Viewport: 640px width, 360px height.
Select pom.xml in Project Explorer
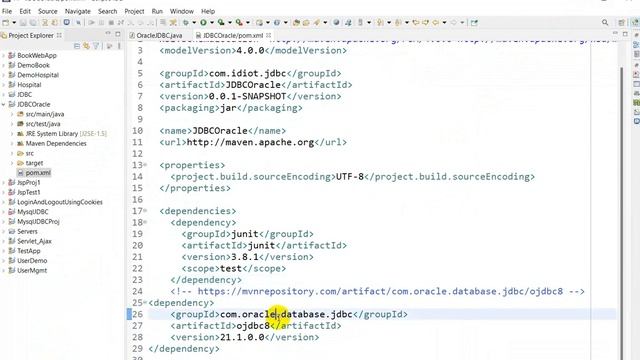tap(38, 173)
